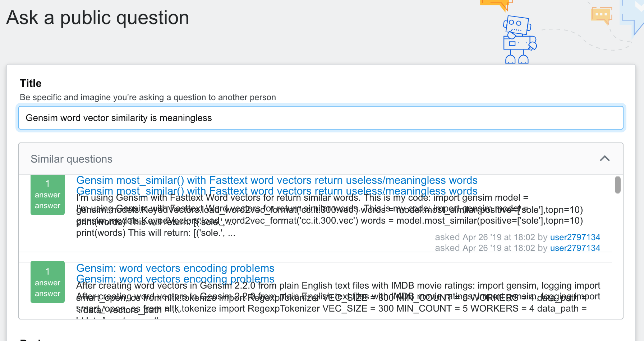The image size is (644, 341).
Task: Click the Similar questions header text
Action: [x=72, y=159]
